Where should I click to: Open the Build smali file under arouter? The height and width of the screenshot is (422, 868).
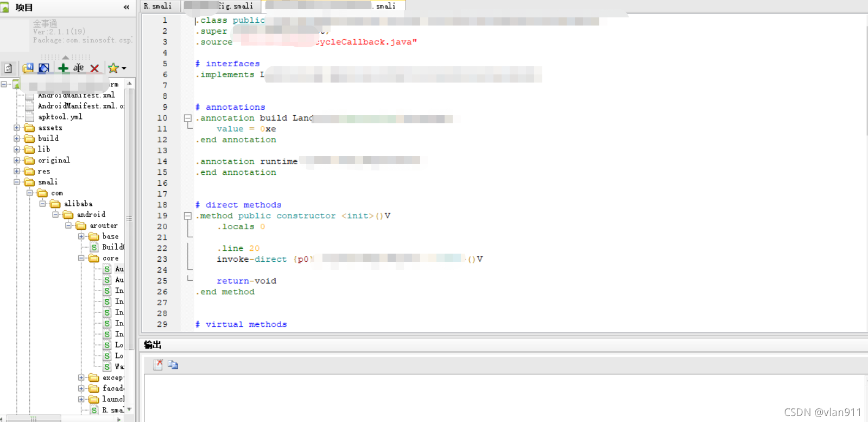click(113, 247)
